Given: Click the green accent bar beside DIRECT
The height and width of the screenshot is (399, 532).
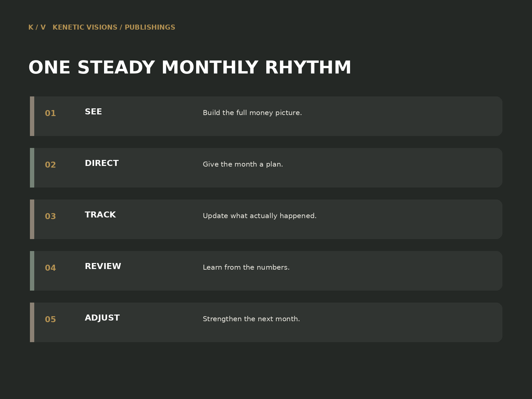Looking at the screenshot, I should [32, 168].
